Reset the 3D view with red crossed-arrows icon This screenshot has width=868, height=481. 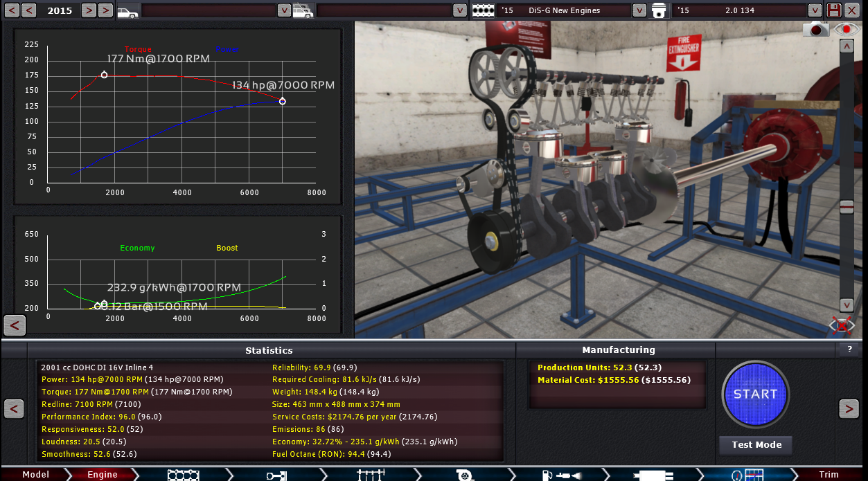tap(841, 325)
